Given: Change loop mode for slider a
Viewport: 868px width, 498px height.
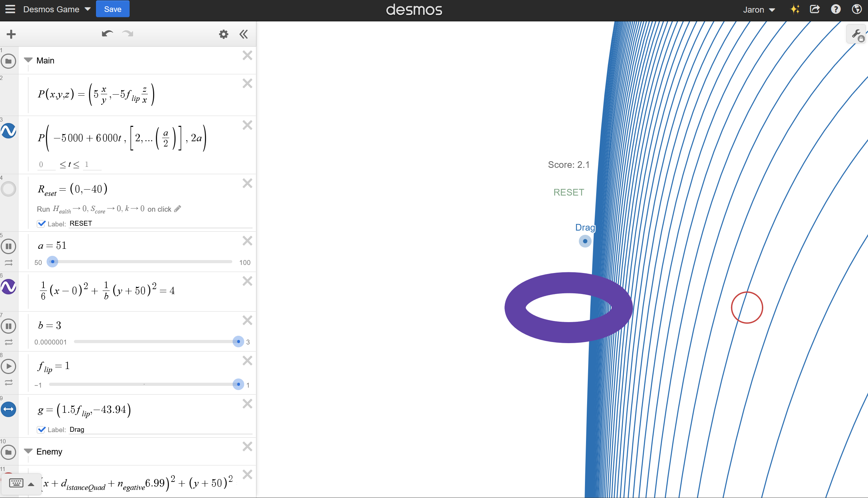Looking at the screenshot, I should tap(8, 262).
